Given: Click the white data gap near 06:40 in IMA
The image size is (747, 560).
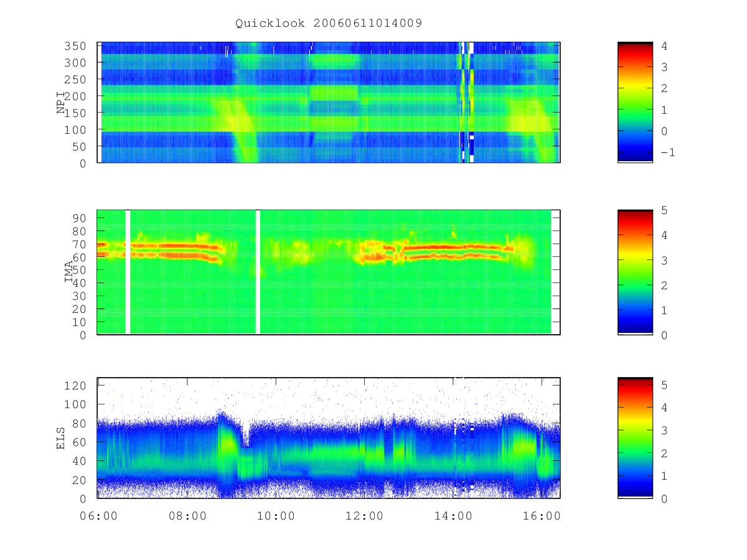Looking at the screenshot, I should [128, 272].
